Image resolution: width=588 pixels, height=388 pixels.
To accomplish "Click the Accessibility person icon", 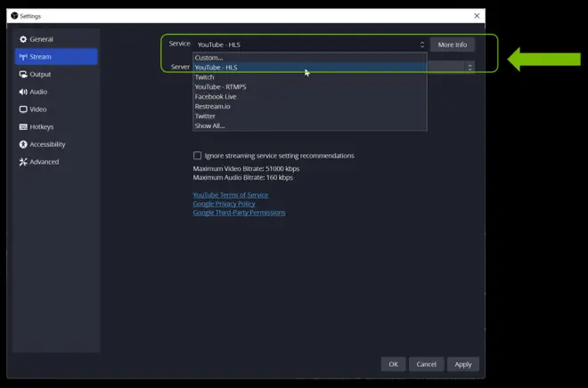I will click(23, 144).
